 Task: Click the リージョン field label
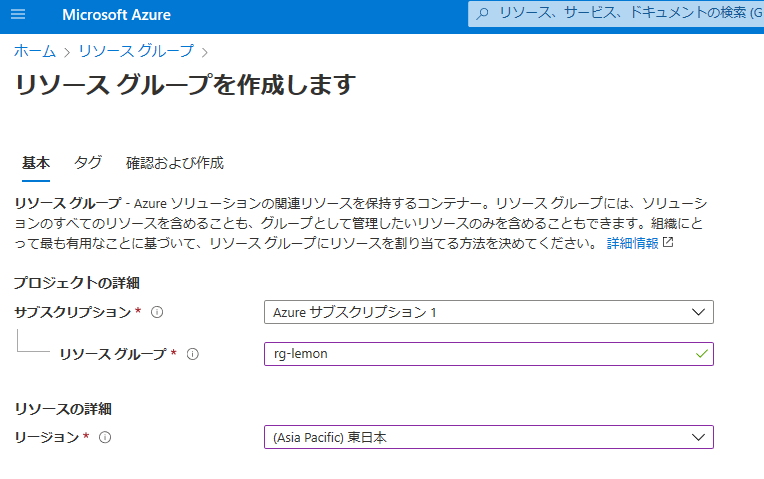pyautogui.click(x=46, y=438)
